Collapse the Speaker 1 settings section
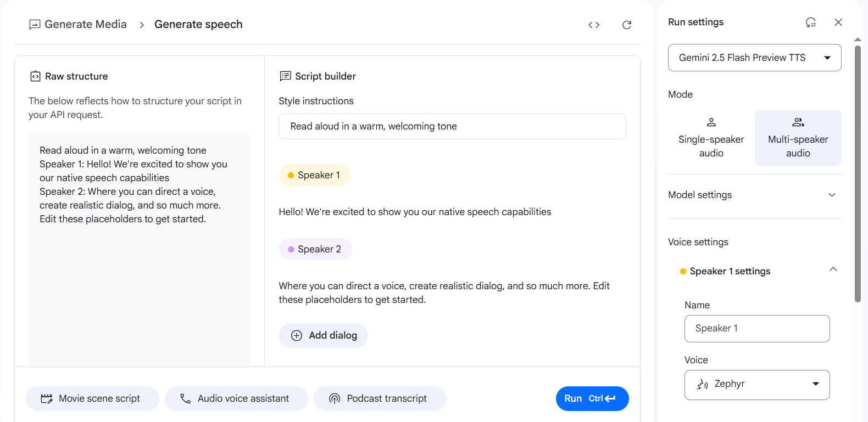The image size is (868, 422). (x=833, y=269)
